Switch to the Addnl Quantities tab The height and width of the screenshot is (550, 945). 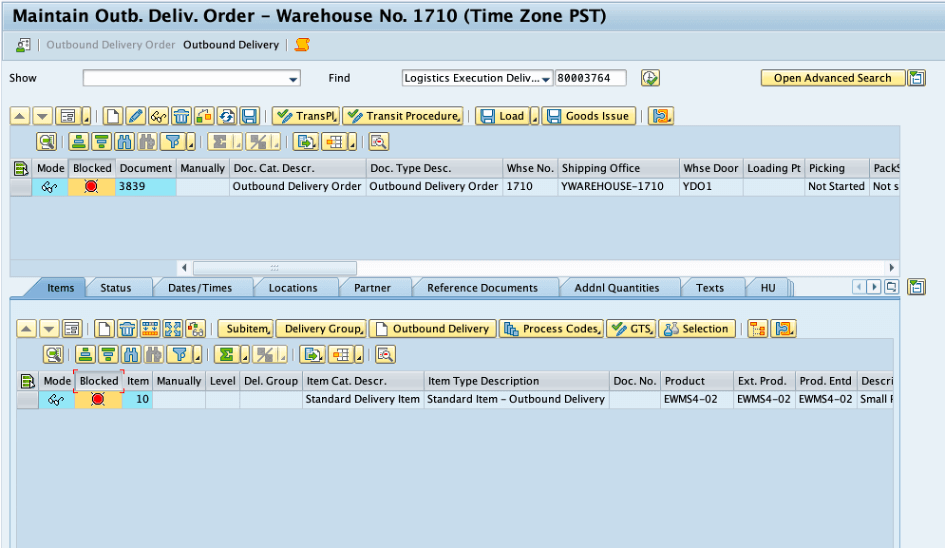[x=617, y=288]
